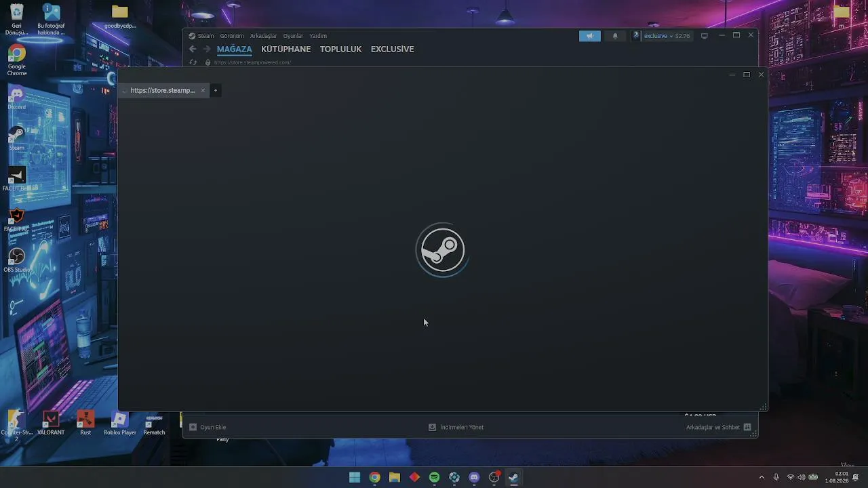Viewport: 868px width, 488px height.
Task: Switch to KÜTÜPHANE in Steam navigation
Action: coord(285,49)
